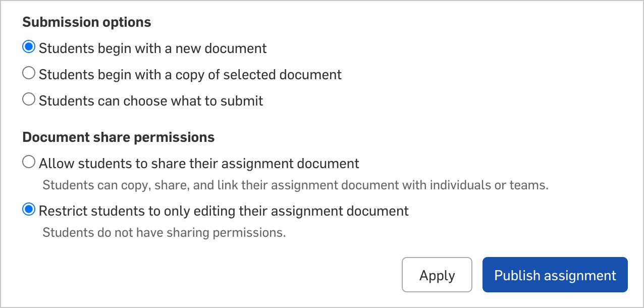Click the empty radio circle under Document share permissions

(x=29, y=163)
